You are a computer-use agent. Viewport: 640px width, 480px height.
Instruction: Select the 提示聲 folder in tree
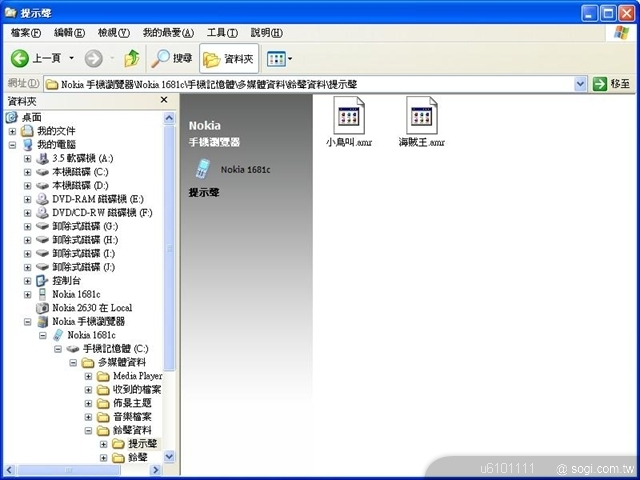(x=142, y=444)
